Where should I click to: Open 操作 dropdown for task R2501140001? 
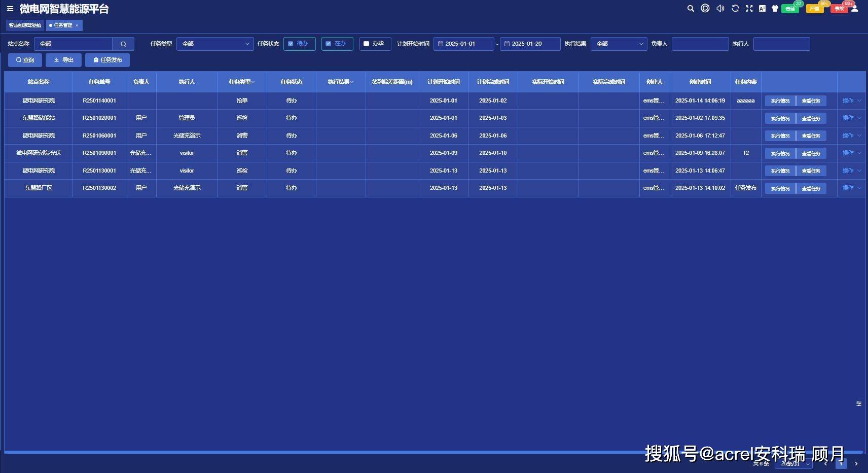click(851, 100)
